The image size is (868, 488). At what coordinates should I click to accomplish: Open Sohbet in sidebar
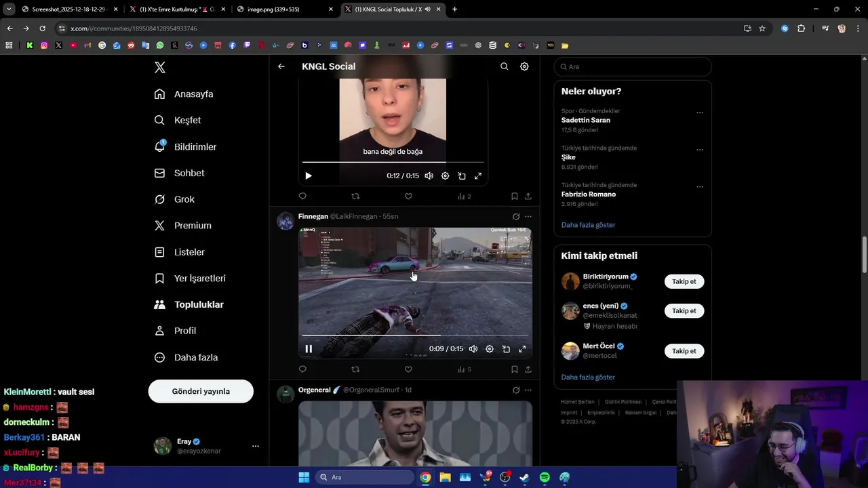click(x=179, y=173)
